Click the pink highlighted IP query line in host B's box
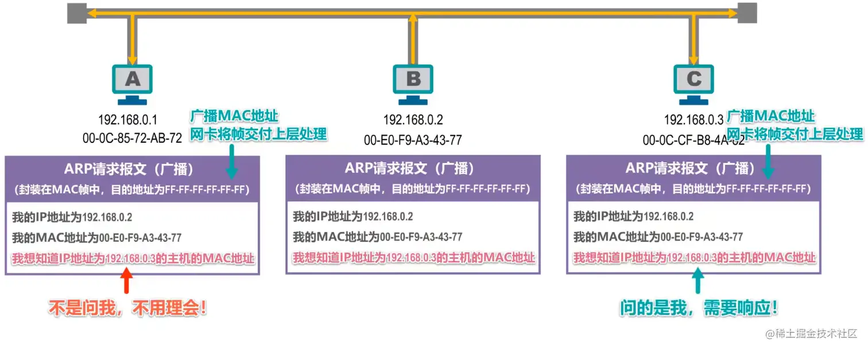 413,258
